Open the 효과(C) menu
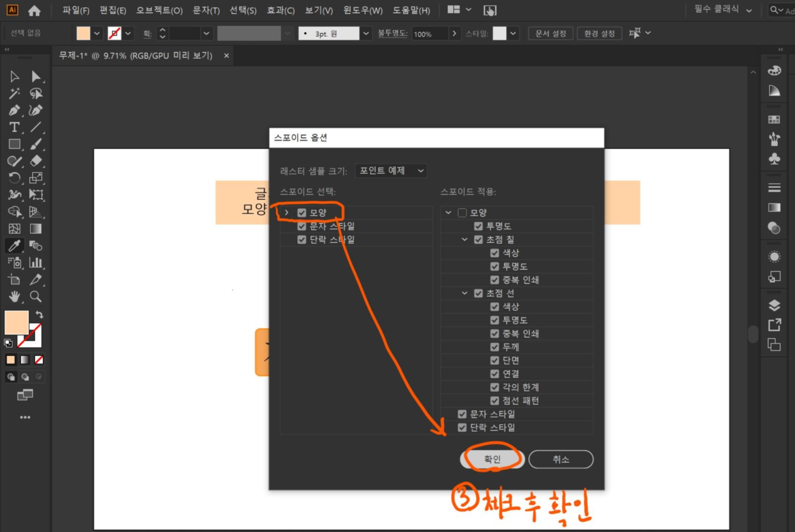 click(281, 10)
